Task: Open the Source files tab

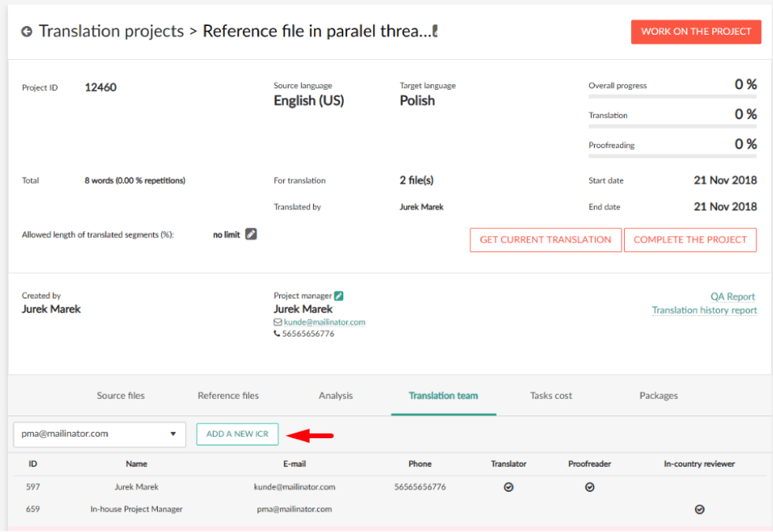Action: coord(121,396)
